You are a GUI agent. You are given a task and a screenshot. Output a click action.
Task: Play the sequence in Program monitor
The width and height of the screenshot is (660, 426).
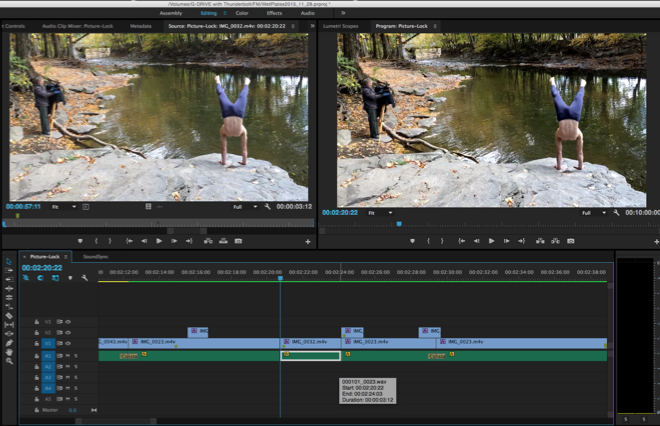pyautogui.click(x=491, y=241)
